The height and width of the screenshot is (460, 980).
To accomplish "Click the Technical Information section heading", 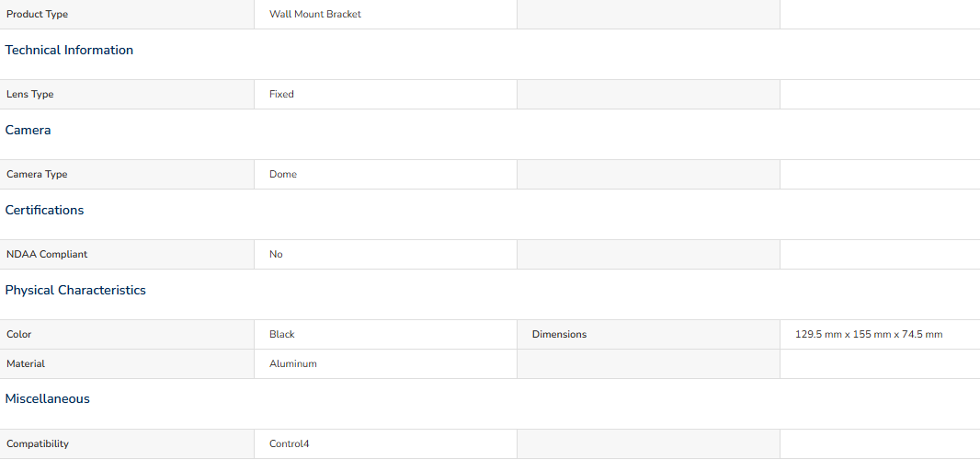I will 69,50.
